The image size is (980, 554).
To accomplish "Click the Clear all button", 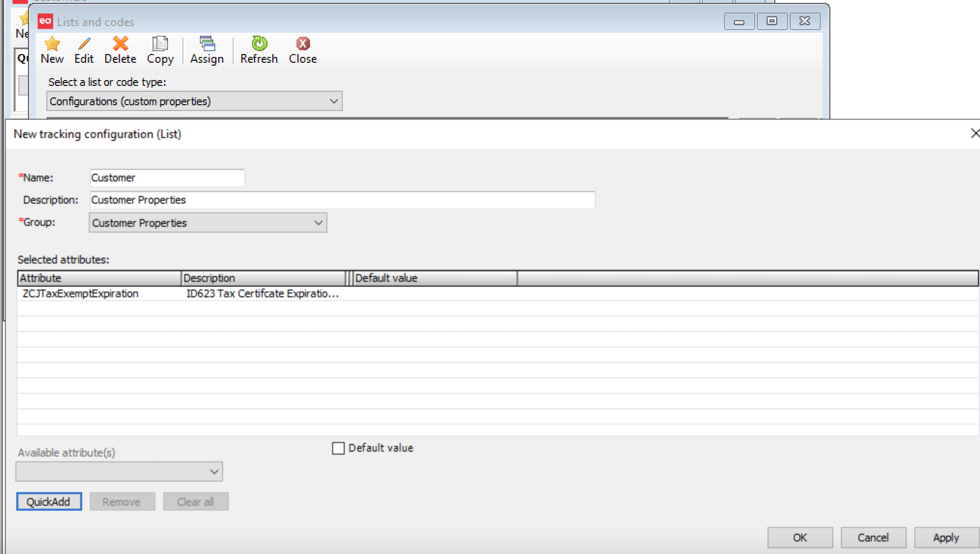I will [196, 502].
